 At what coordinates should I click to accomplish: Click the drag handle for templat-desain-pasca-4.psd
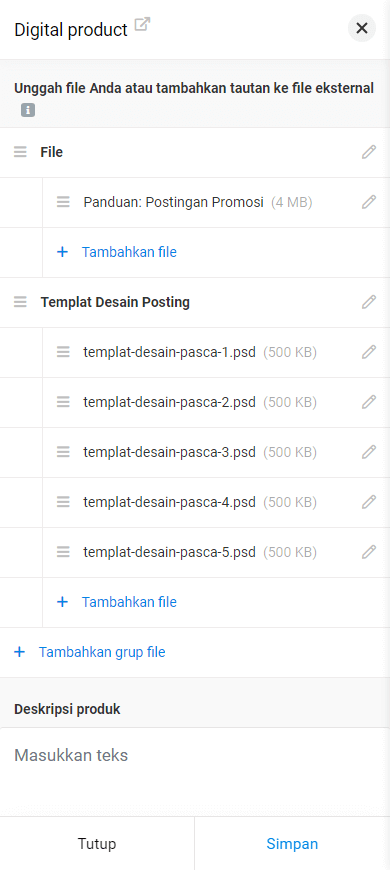click(x=63, y=502)
